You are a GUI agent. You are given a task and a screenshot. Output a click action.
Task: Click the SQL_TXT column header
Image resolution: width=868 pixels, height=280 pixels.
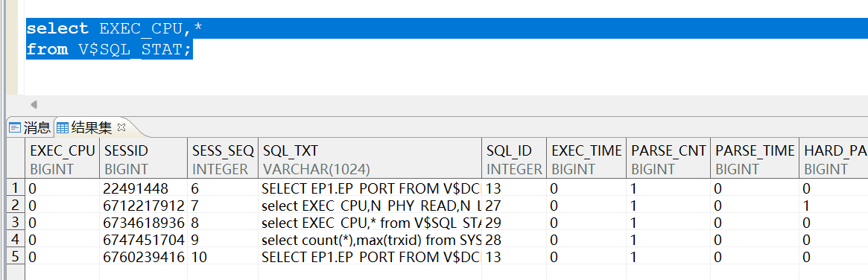pos(370,159)
